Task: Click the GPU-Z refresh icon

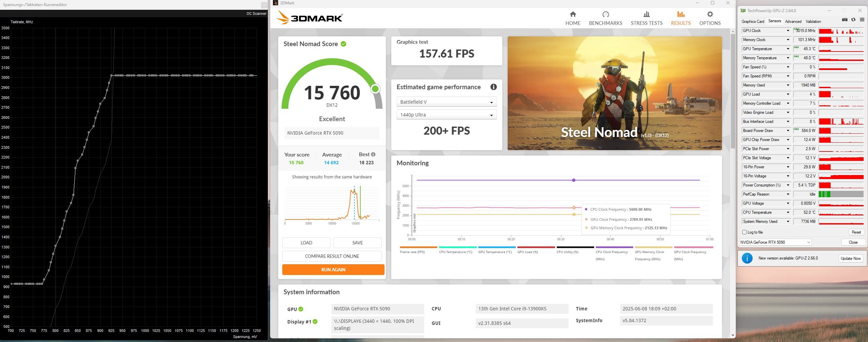Action: pos(853,20)
